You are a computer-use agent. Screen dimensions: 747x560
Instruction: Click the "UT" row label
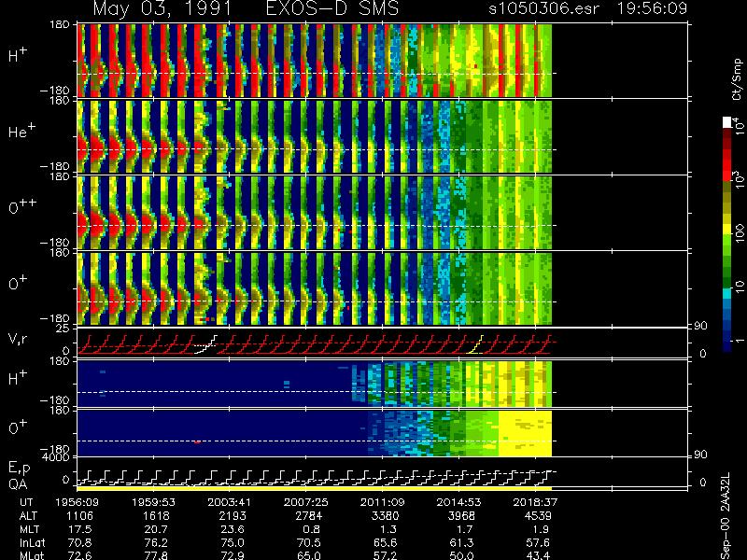pos(27,502)
